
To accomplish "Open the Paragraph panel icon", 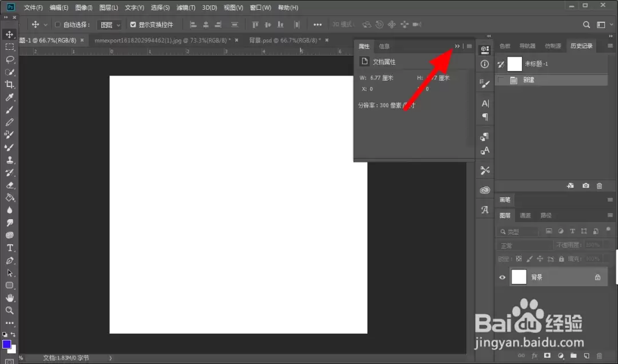I will pyautogui.click(x=485, y=117).
